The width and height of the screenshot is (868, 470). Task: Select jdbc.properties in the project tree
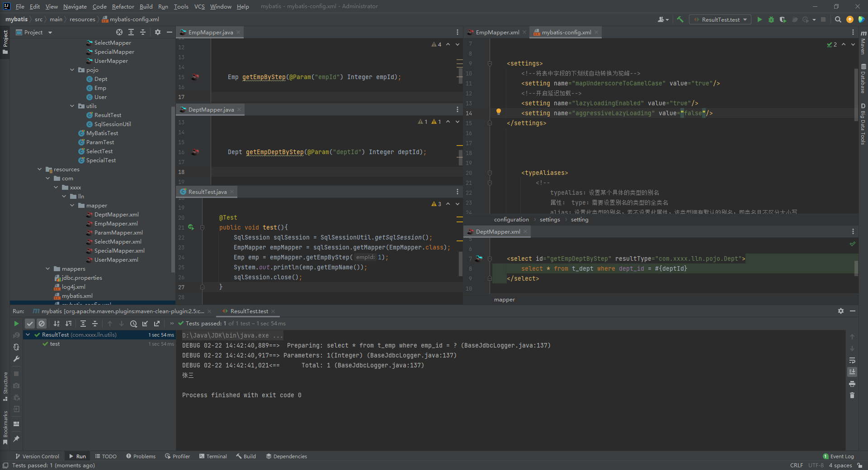pyautogui.click(x=81, y=278)
